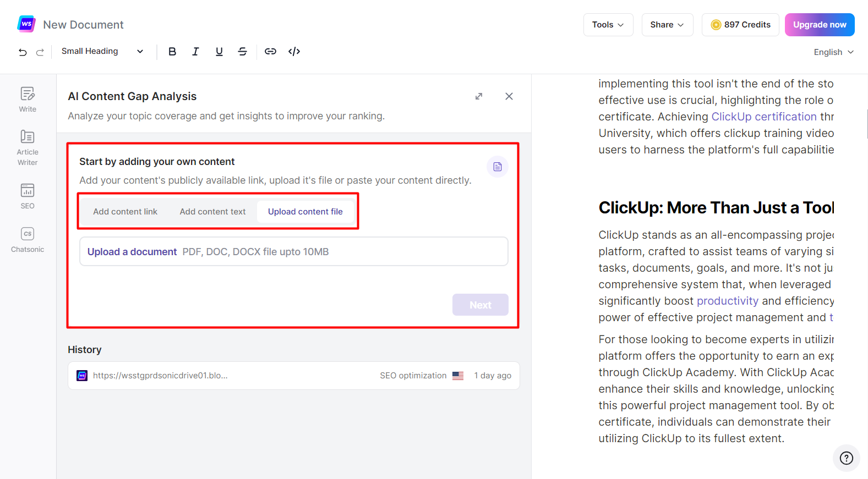Click the document icon beside the content heading
The height and width of the screenshot is (479, 868).
498,167
